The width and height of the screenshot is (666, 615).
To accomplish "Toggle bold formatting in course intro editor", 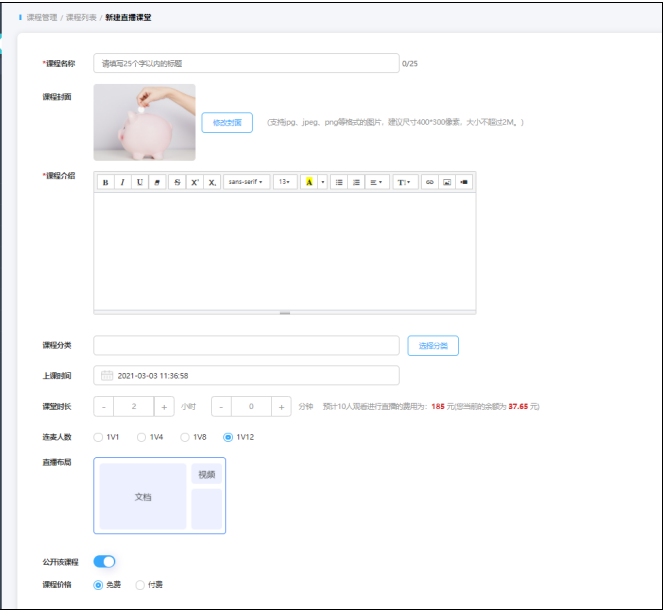I will [106, 182].
